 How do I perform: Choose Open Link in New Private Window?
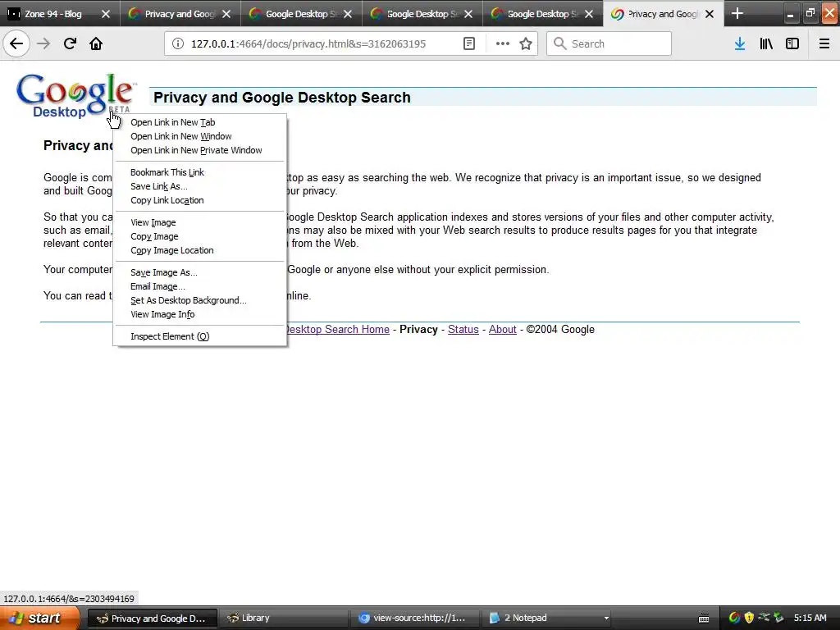click(x=199, y=150)
